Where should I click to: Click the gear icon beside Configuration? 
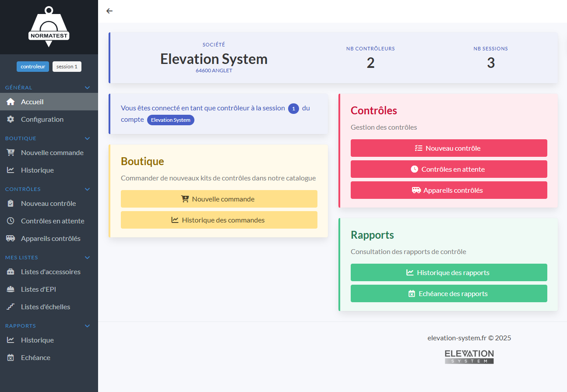(11, 119)
